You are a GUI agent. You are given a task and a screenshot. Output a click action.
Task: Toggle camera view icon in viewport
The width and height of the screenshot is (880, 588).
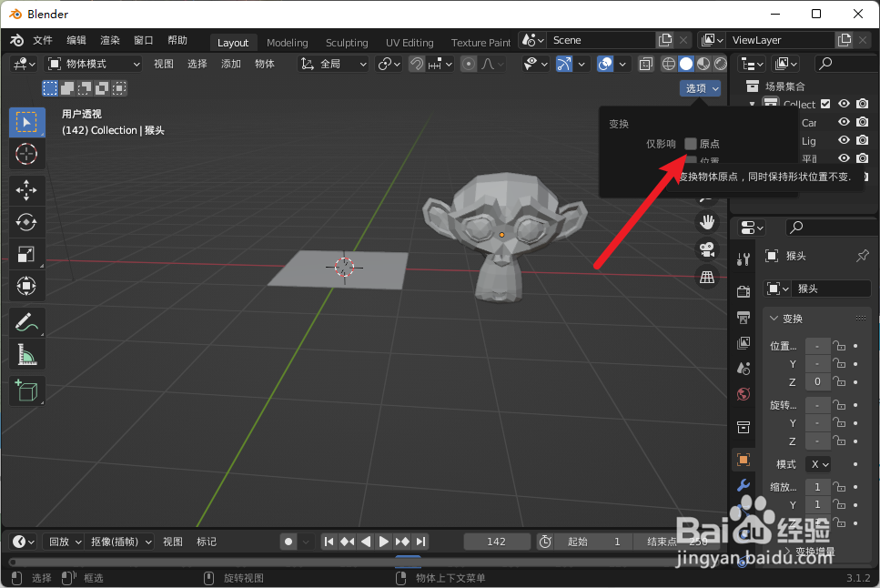click(707, 248)
